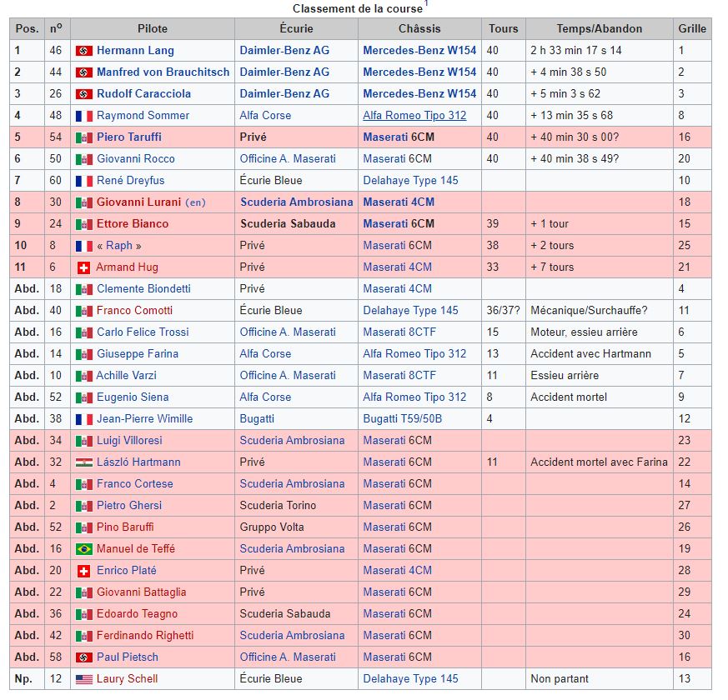The height and width of the screenshot is (700, 728).
Task: Click the Italian flag beside Clemente Biondetti
Action: pos(84,289)
